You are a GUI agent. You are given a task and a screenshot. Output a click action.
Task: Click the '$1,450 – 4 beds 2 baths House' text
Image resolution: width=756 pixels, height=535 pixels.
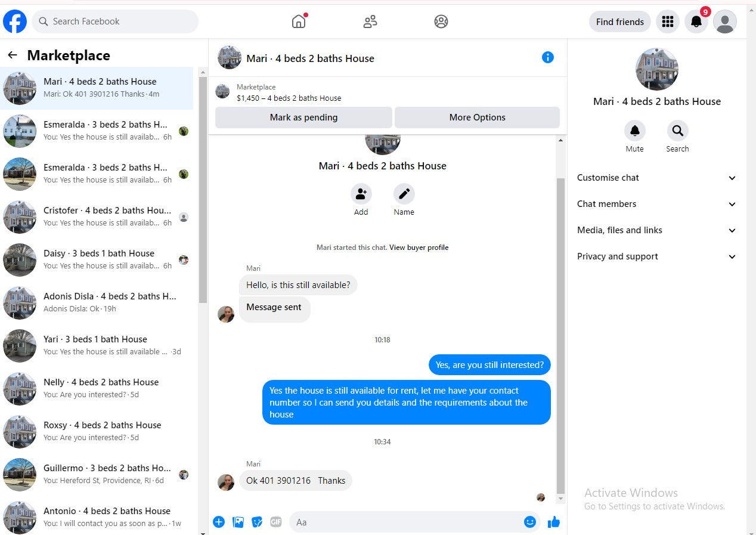coord(289,98)
